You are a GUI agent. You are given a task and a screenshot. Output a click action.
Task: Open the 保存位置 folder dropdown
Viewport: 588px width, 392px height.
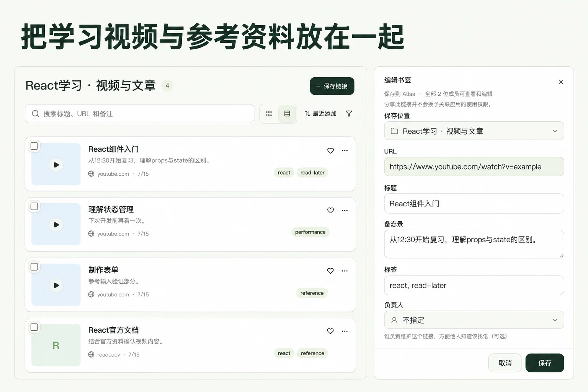pyautogui.click(x=474, y=131)
